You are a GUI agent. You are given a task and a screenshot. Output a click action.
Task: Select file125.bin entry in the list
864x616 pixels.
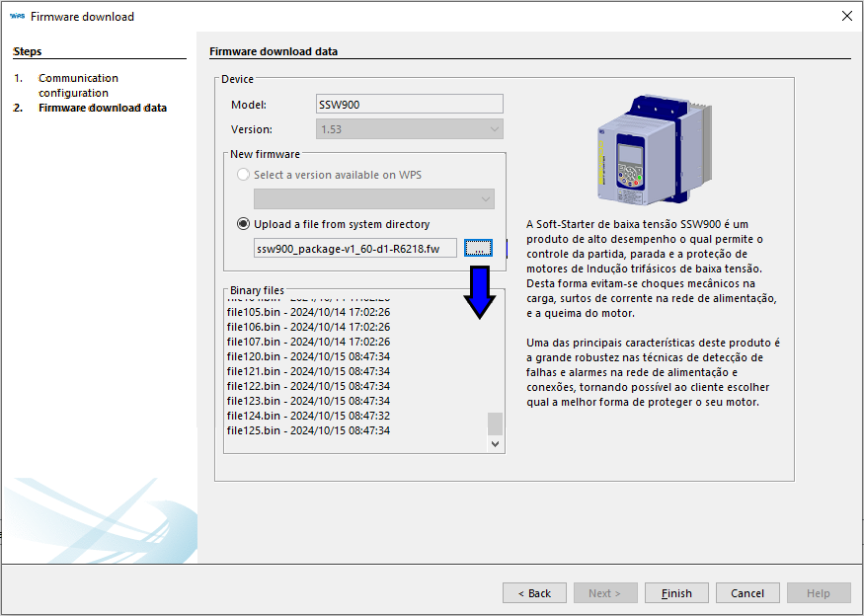[x=308, y=430]
